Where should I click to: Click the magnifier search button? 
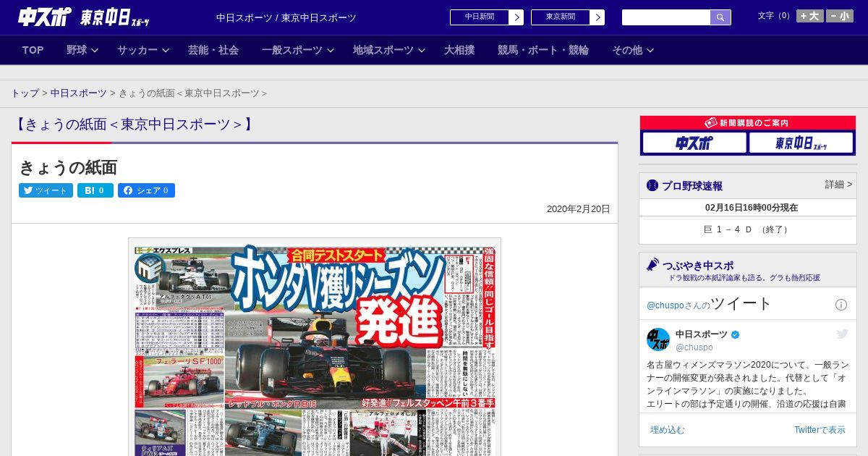720,17
